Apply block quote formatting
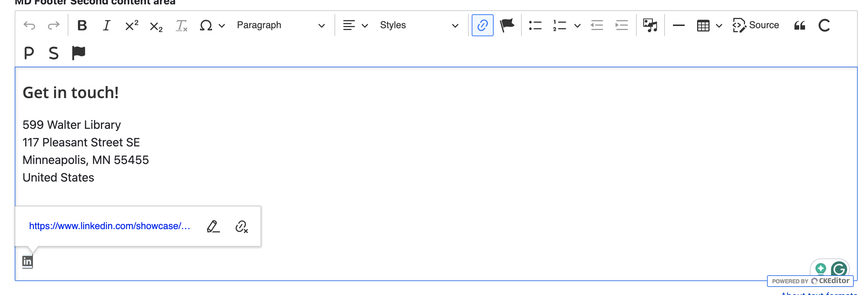Screen dimensions: 868x295 pyautogui.click(x=800, y=26)
